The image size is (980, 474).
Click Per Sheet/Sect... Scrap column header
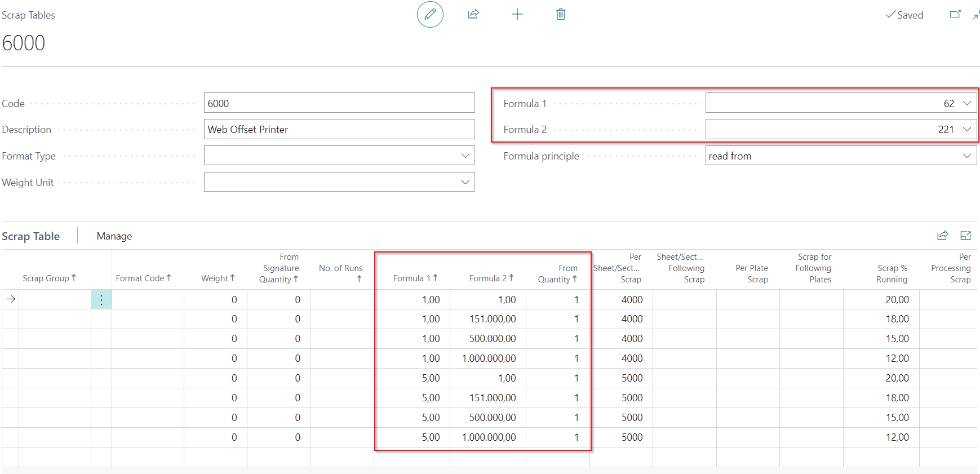click(x=617, y=268)
